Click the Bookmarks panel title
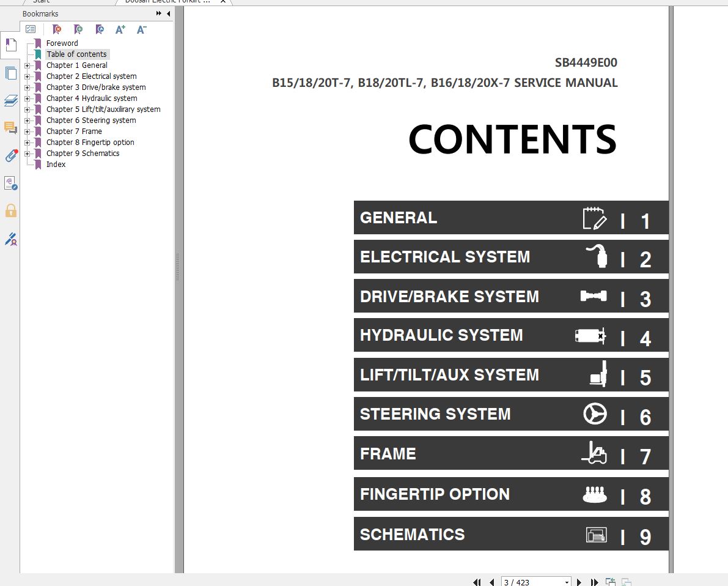Image resolution: width=728 pixels, height=586 pixels. 40,13
